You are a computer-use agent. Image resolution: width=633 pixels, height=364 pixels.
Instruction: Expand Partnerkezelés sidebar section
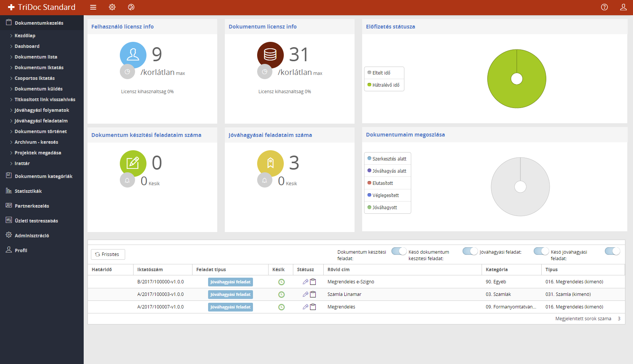coord(42,206)
